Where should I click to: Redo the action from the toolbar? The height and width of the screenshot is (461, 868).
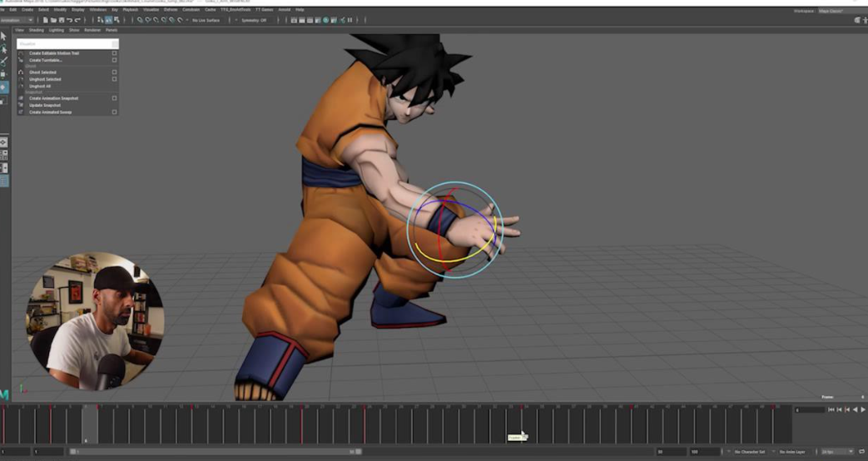[77, 20]
